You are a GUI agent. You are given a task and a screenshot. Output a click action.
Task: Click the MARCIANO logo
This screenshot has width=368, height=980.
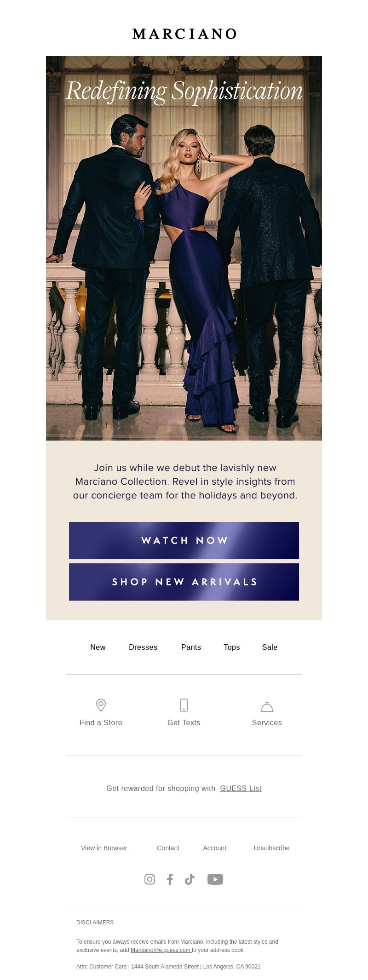coord(184,34)
